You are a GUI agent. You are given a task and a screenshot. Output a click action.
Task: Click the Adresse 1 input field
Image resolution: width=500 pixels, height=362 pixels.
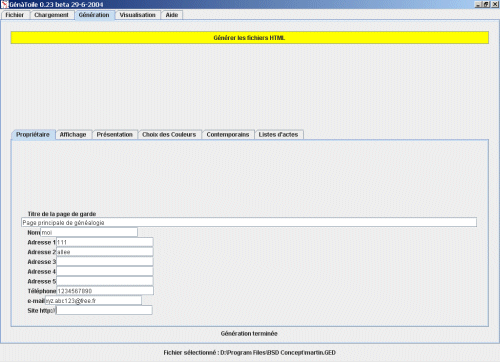(105, 242)
